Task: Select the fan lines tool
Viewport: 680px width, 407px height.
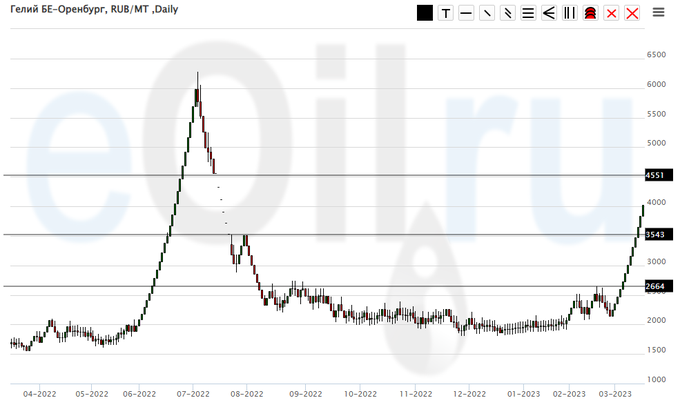Action: click(549, 13)
